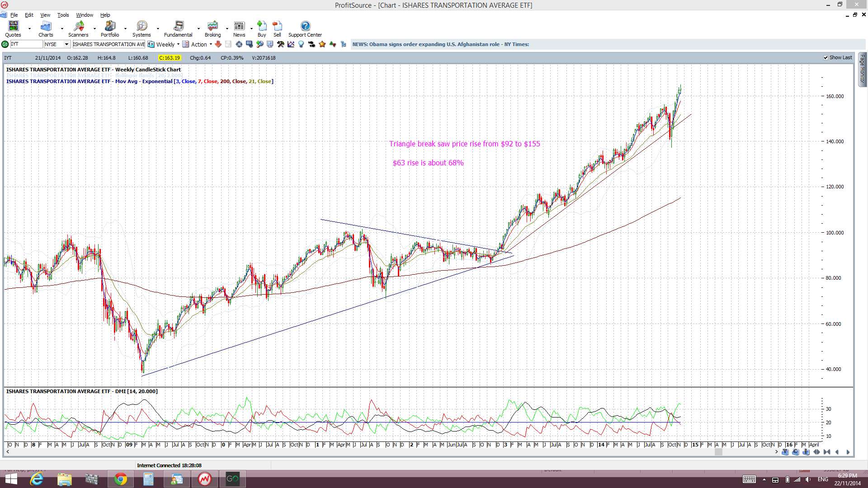Click the crosshair target toolbar icon
Image resolution: width=868 pixels, height=488 pixels.
pos(239,44)
